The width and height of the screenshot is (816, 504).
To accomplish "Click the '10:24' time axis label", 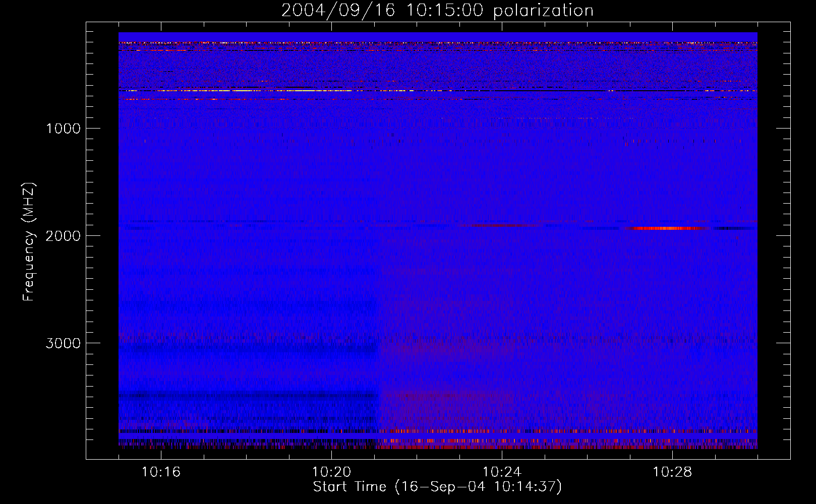I will [502, 472].
